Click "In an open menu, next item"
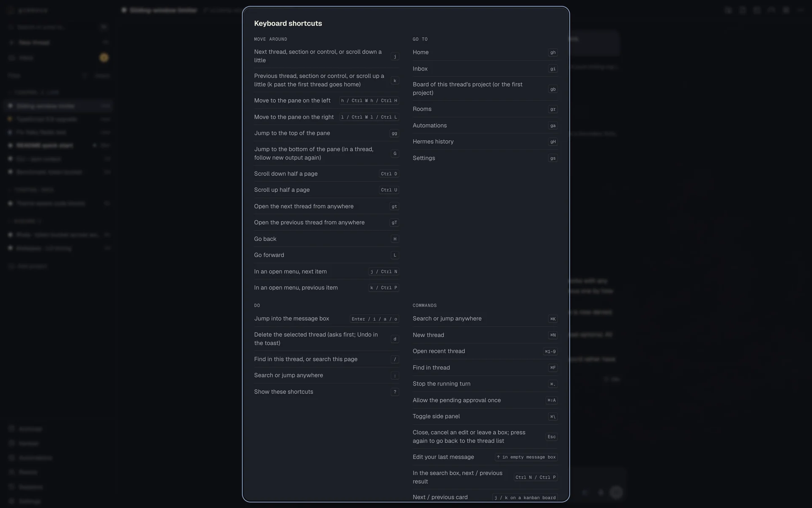Image resolution: width=812 pixels, height=508 pixels. (326, 272)
